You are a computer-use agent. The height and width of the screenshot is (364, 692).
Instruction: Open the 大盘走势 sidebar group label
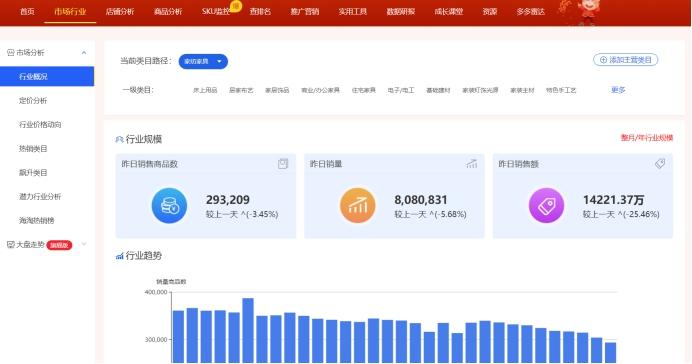click(x=30, y=244)
